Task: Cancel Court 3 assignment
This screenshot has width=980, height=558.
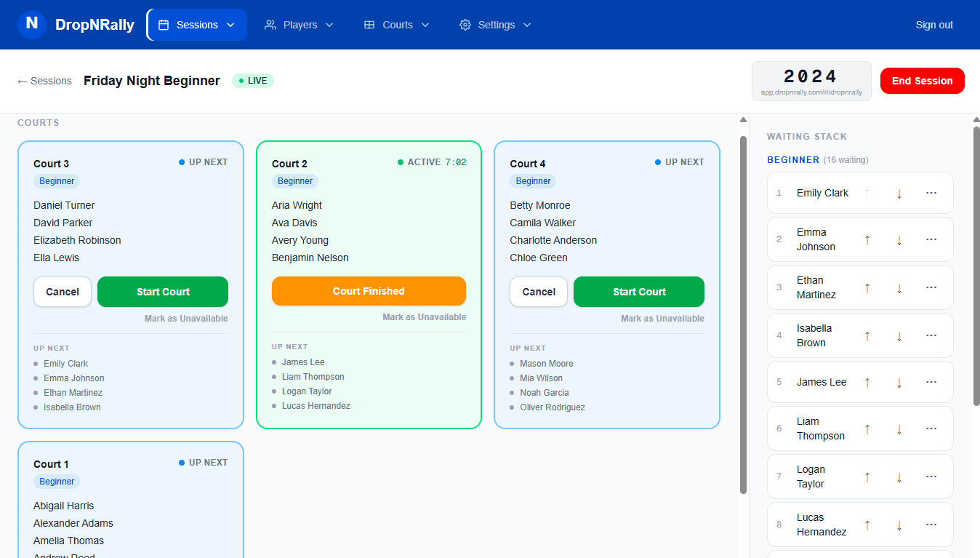Action: 63,292
